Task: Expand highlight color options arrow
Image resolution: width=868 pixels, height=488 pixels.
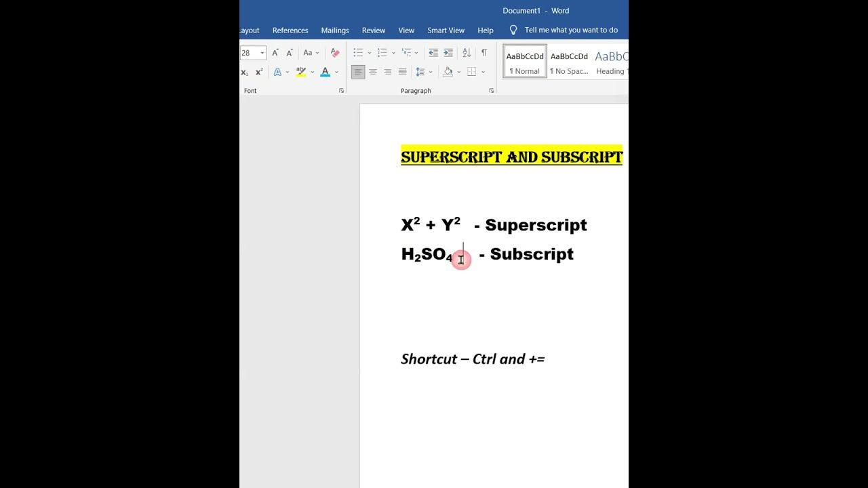Action: (312, 72)
